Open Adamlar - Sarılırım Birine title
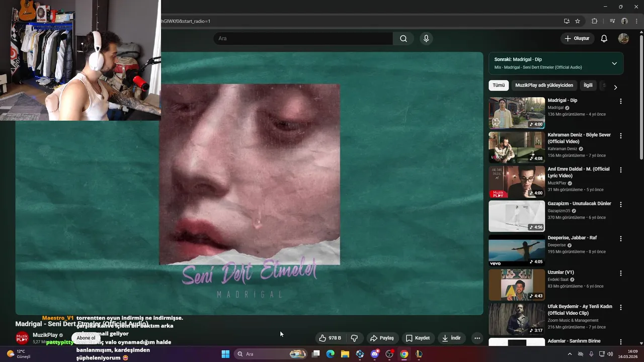The width and height of the screenshot is (644, 362). pyautogui.click(x=574, y=341)
